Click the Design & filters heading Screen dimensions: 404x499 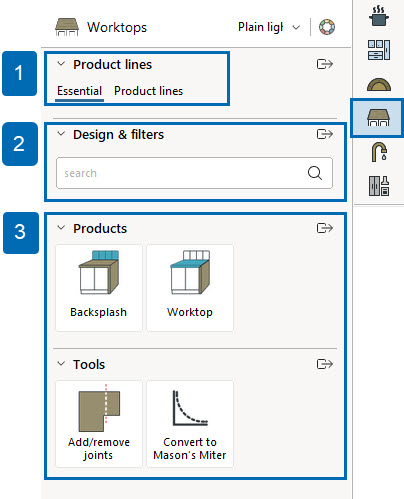(118, 135)
